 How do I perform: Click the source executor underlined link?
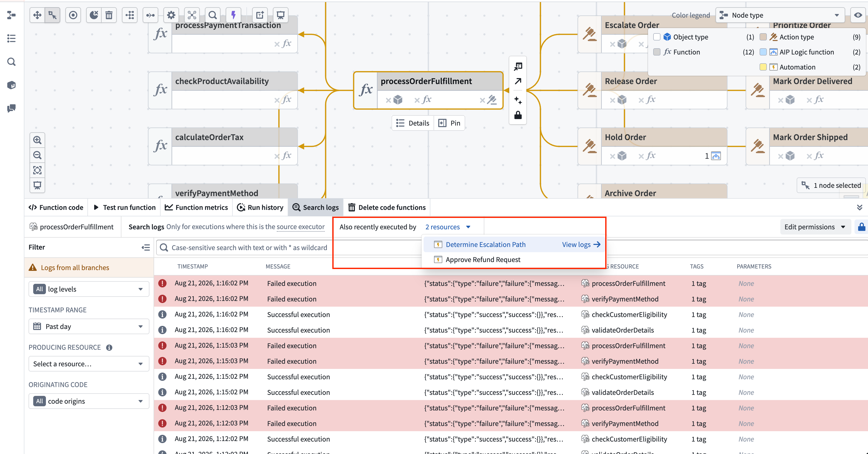(x=301, y=227)
